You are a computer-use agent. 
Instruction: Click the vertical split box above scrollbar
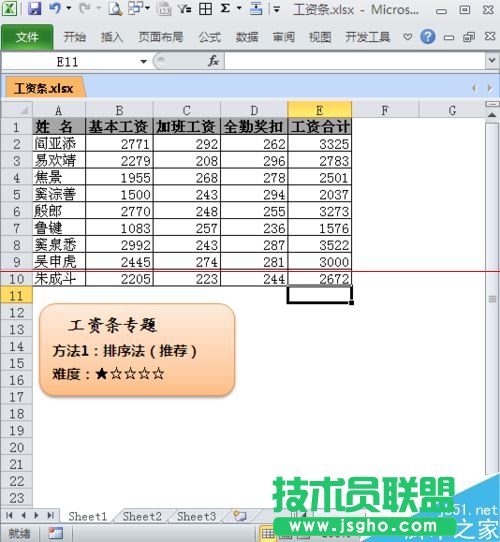pos(492,104)
